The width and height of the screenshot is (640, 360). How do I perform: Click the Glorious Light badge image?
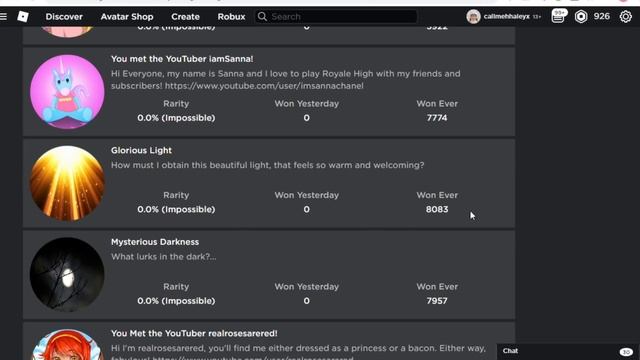click(67, 183)
